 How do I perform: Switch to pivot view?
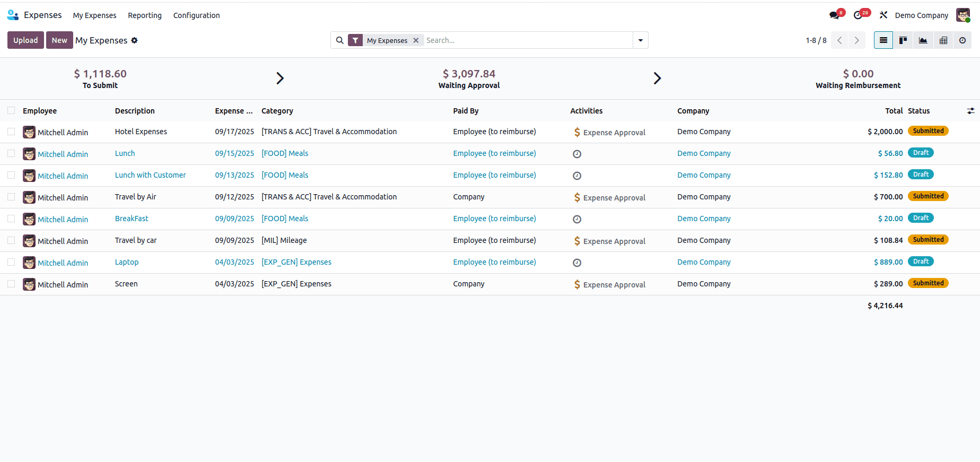[x=943, y=40]
